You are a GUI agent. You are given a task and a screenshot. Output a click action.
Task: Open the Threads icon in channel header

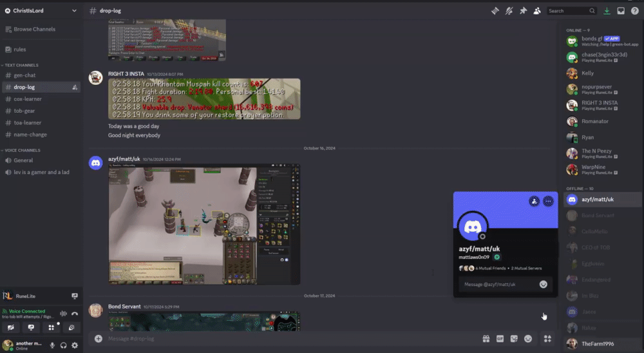[x=495, y=11]
